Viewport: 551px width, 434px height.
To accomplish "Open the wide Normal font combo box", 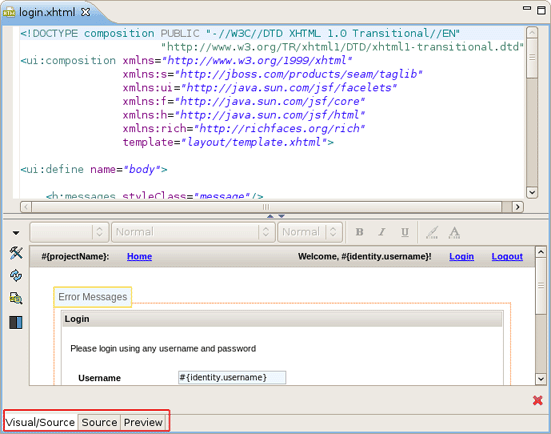I will click(x=193, y=232).
